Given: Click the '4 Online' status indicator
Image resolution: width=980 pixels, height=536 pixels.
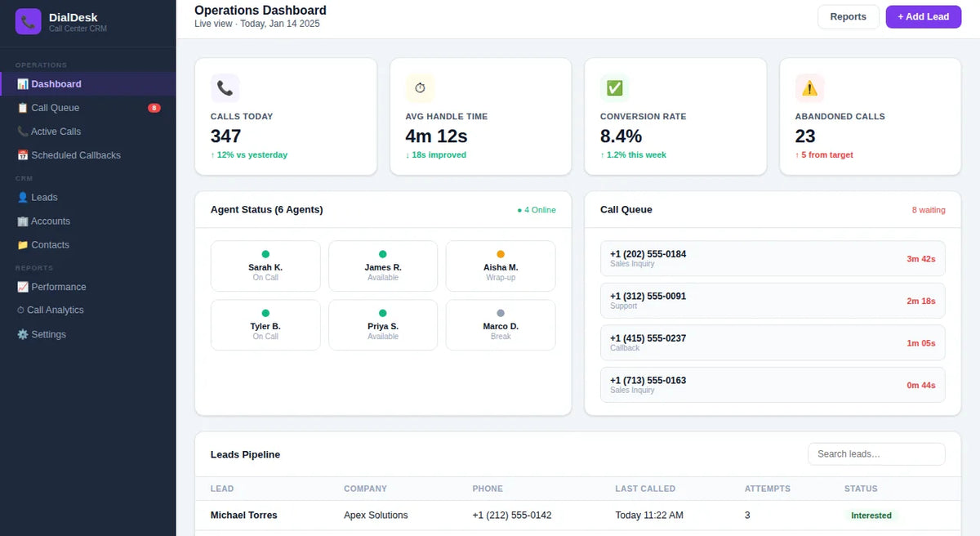Looking at the screenshot, I should (537, 210).
